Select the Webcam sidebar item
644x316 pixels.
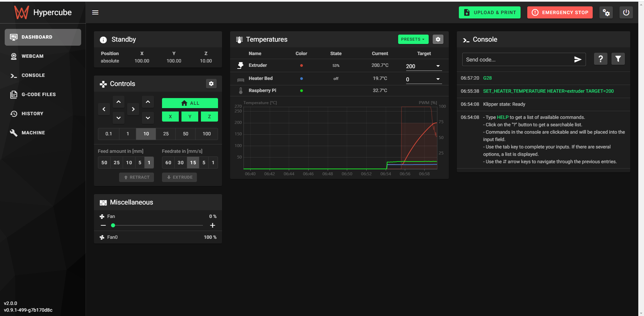(32, 56)
